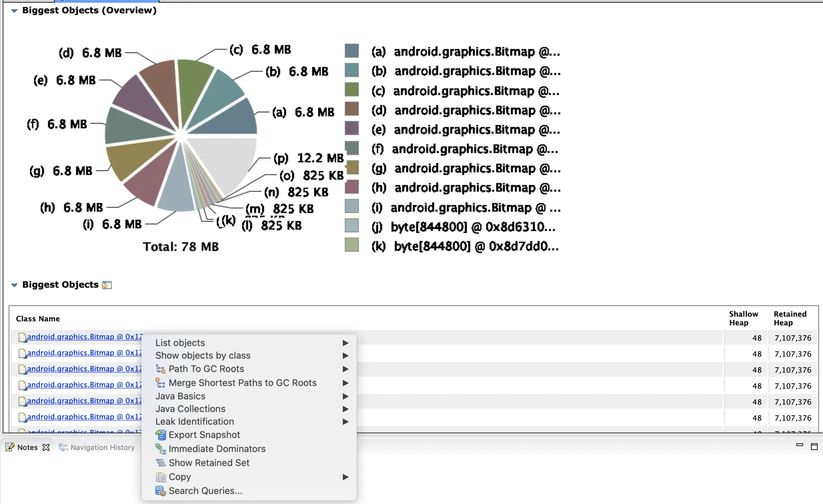Click the third android.graphics.Bitmap row link
Screen dimensions: 823x504
click(x=84, y=369)
